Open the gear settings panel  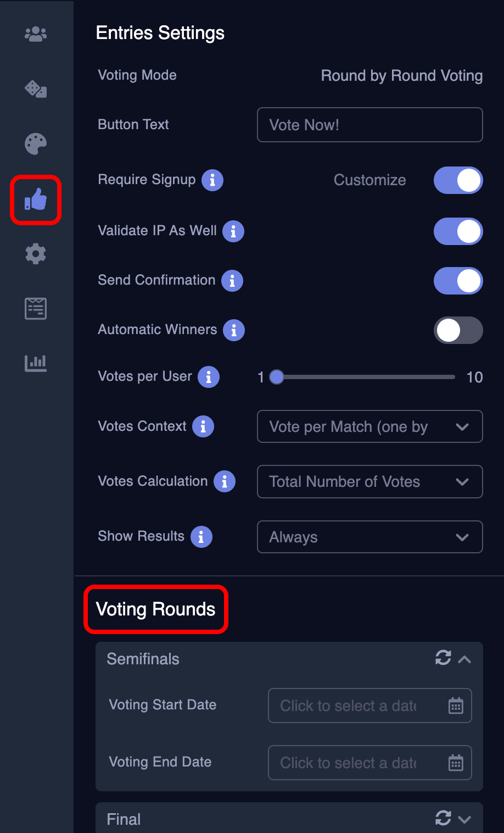tap(35, 254)
